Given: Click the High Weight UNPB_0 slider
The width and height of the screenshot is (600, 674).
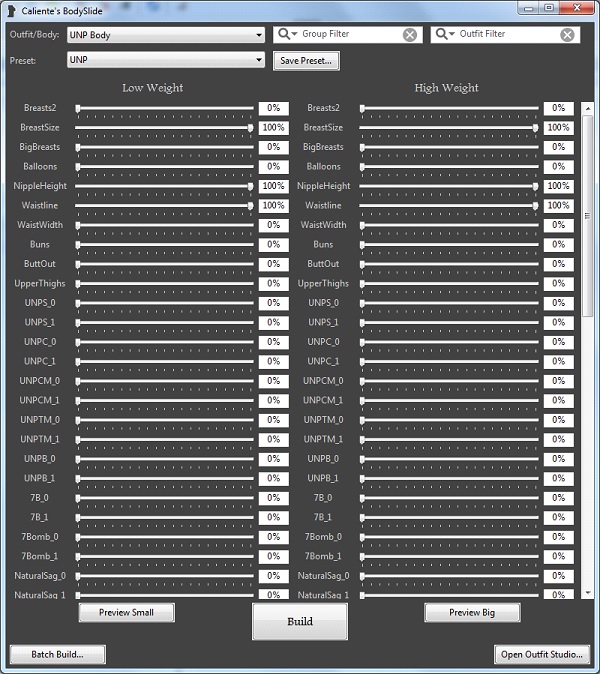Looking at the screenshot, I should pos(449,459).
